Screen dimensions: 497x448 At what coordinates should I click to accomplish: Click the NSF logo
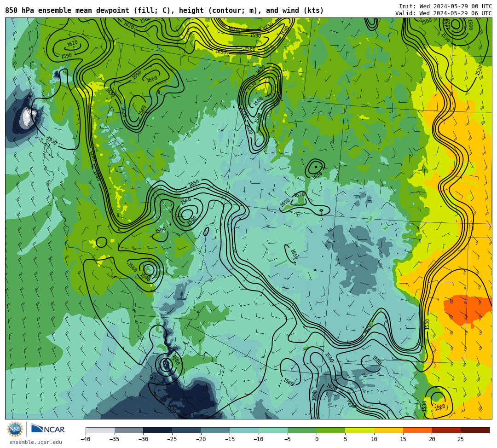tap(15, 430)
